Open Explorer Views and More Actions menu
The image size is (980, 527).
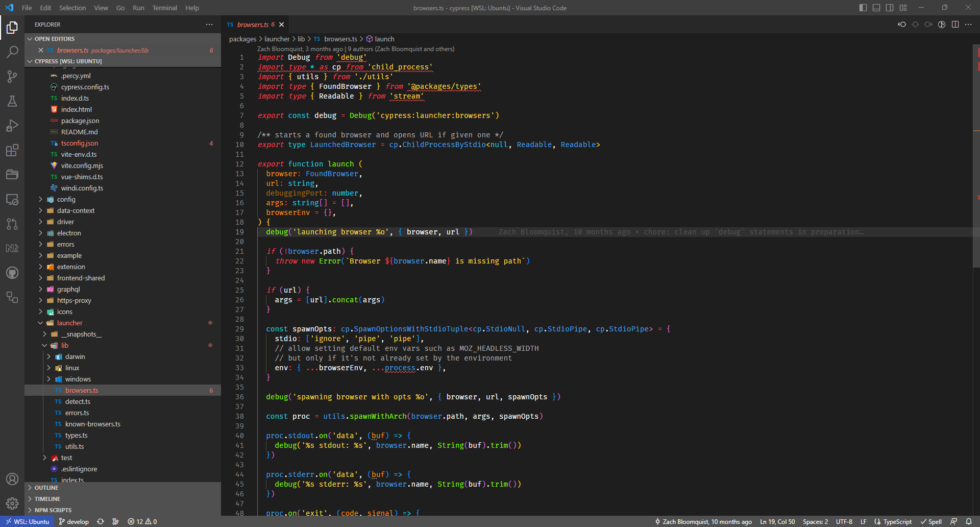point(209,25)
